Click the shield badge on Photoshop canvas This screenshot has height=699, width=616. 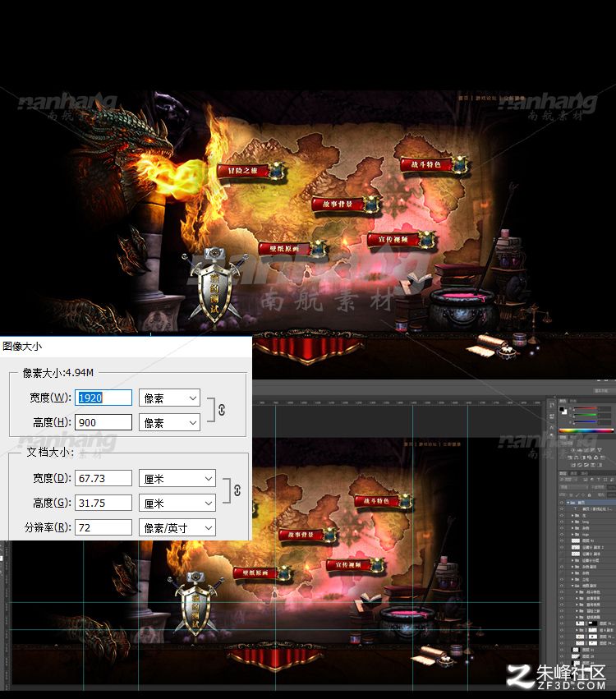(x=195, y=603)
